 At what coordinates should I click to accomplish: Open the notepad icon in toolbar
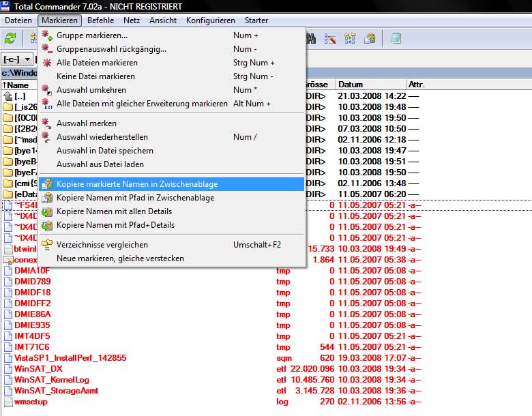(396, 38)
